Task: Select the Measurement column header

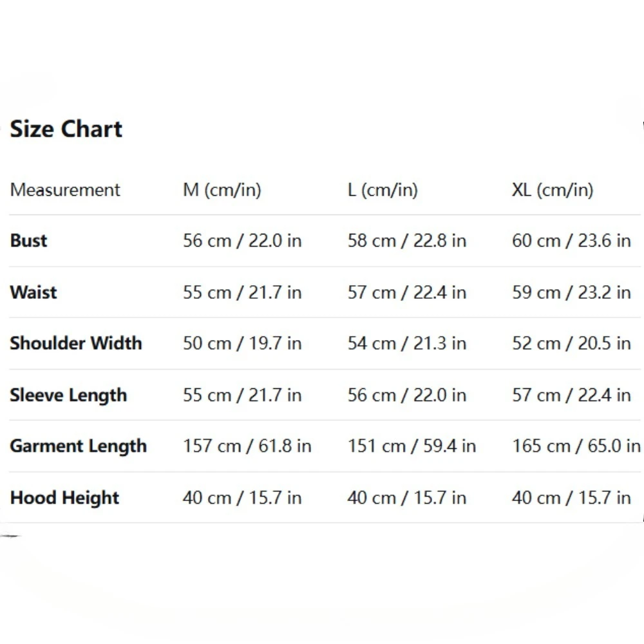Action: (65, 190)
